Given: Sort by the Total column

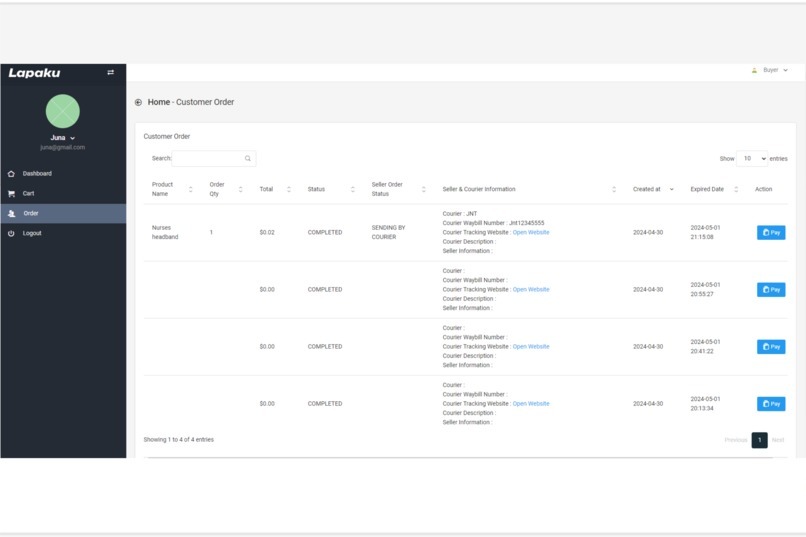Looking at the screenshot, I should click(275, 189).
